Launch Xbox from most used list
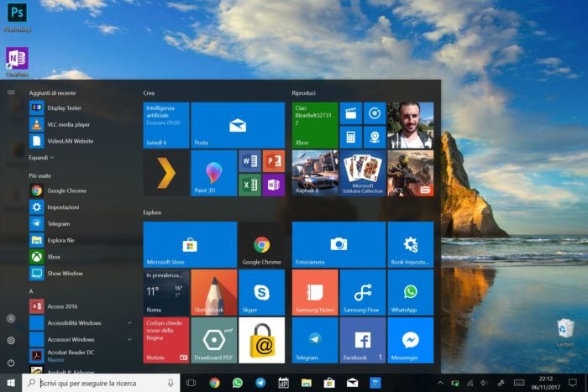 (80, 257)
